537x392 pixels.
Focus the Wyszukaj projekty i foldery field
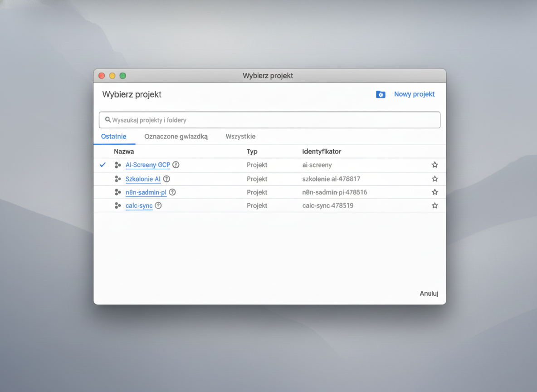(272, 120)
